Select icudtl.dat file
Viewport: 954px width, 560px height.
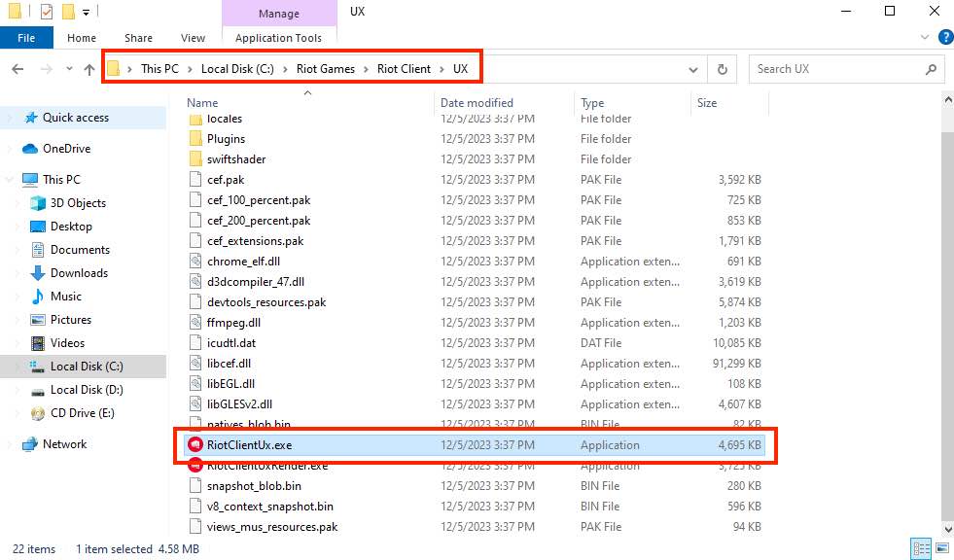231,343
